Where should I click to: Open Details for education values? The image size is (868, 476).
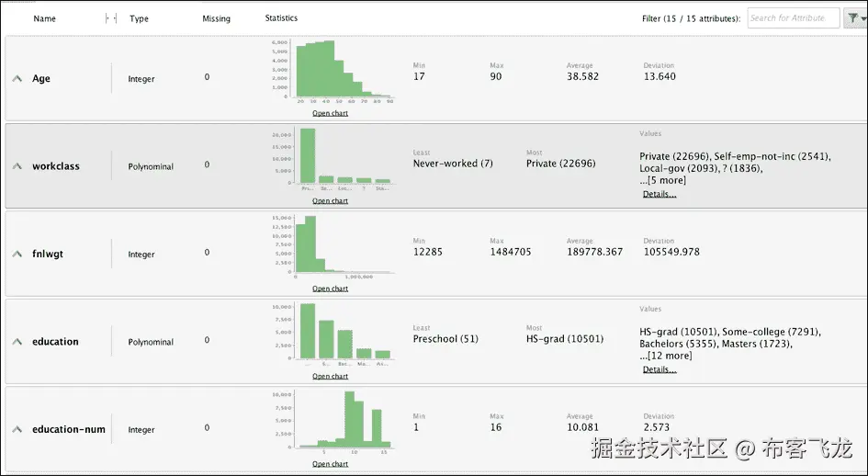pyautogui.click(x=659, y=369)
